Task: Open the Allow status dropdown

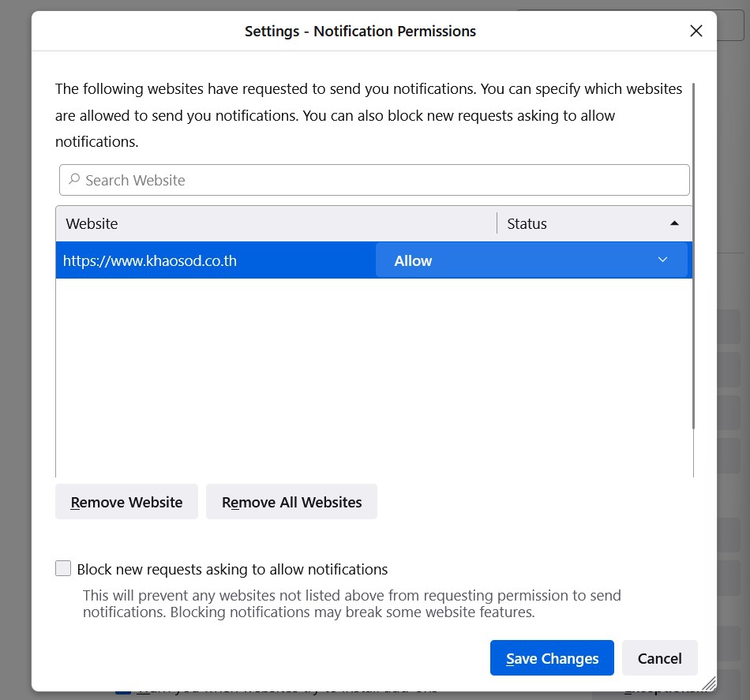Action: click(x=531, y=260)
